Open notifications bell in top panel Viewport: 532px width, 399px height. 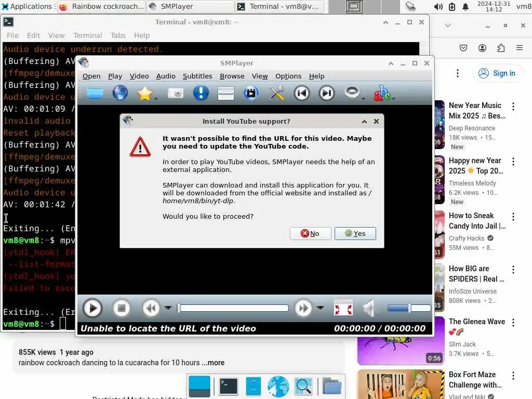point(465,6)
